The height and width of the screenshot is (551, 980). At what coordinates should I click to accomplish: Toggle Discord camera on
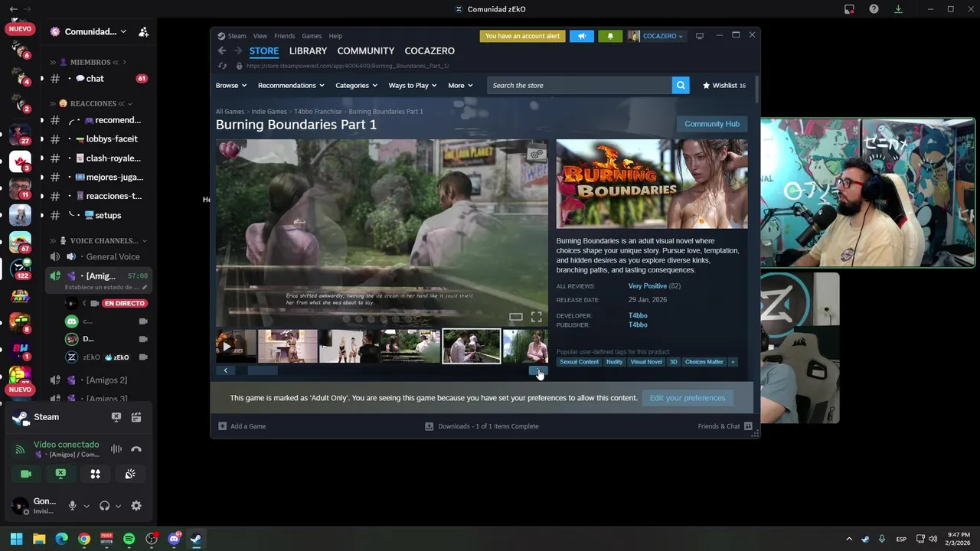pos(26,474)
